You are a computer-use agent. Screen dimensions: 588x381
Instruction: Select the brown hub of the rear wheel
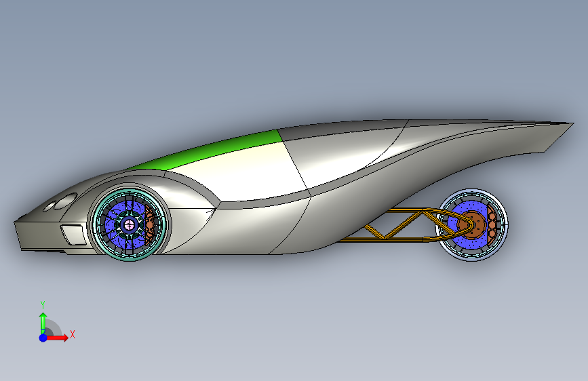[x=472, y=224]
